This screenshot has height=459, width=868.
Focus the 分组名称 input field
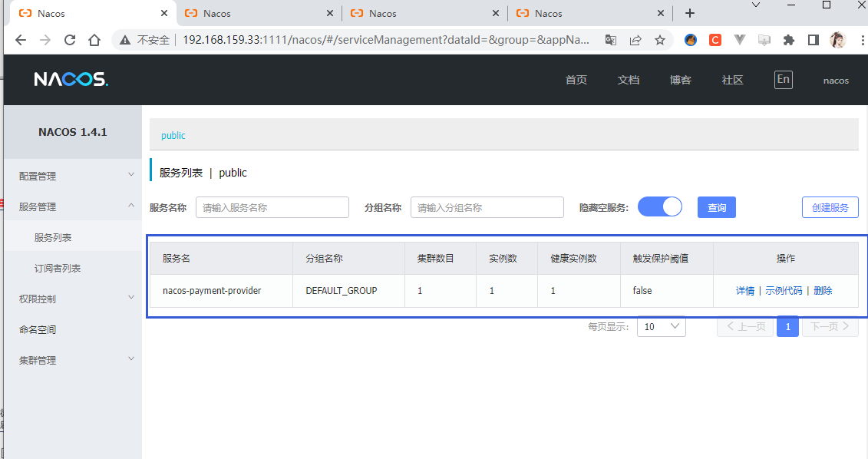coord(487,207)
